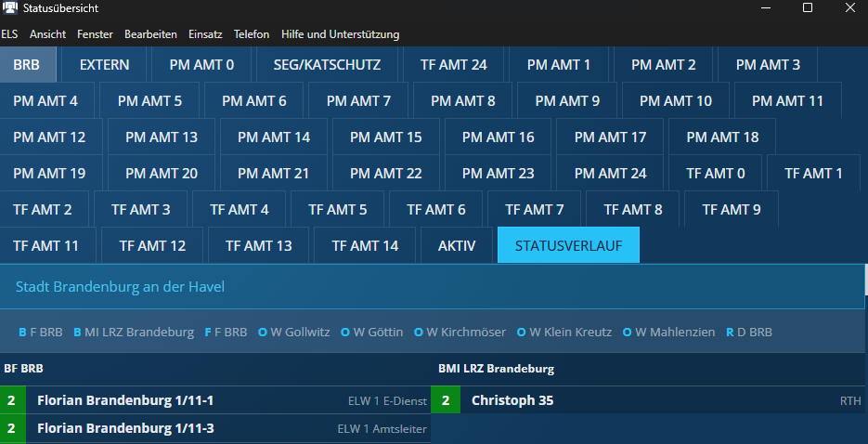Open Hilfe und Unterstützung menu

340,34
